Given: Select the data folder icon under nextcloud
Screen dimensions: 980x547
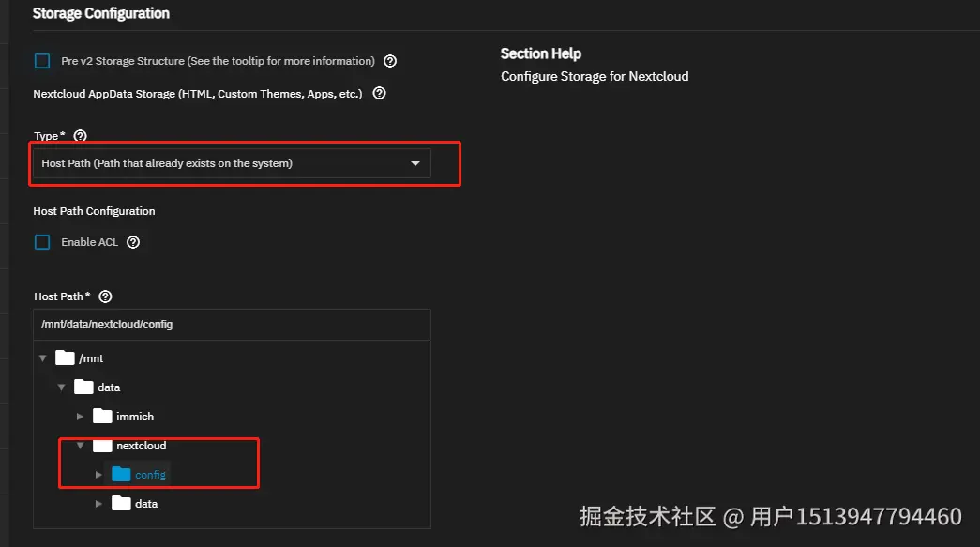Looking at the screenshot, I should tap(121, 503).
